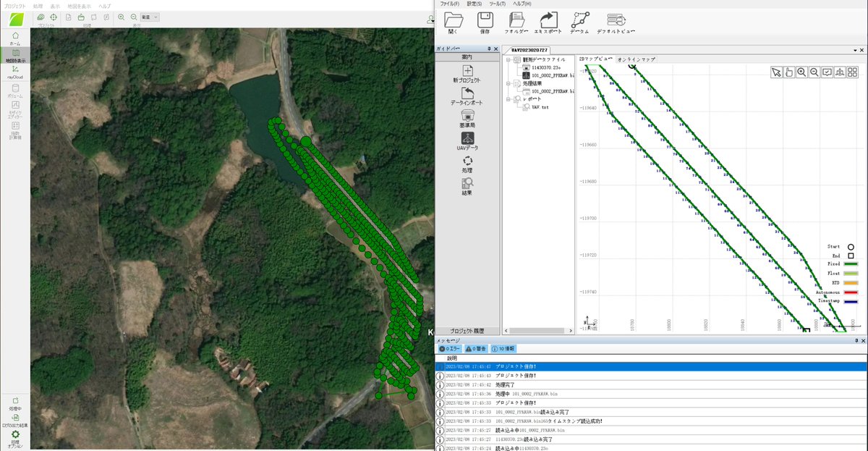Click 結果 in guide bar

[x=467, y=187]
